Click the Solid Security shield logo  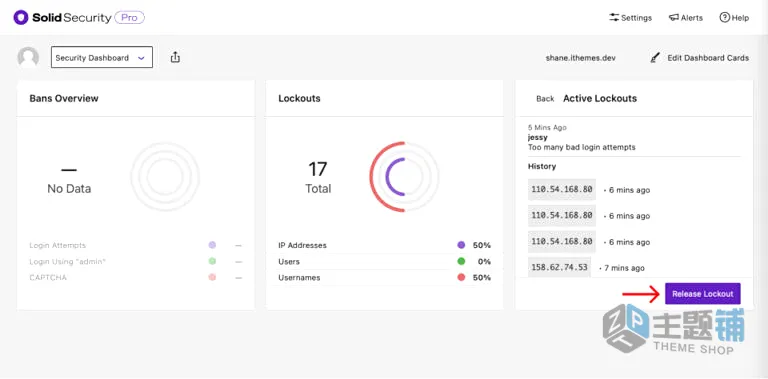[21, 18]
